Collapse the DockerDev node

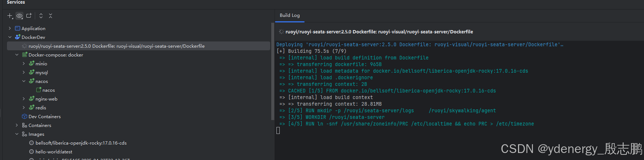(x=10, y=37)
